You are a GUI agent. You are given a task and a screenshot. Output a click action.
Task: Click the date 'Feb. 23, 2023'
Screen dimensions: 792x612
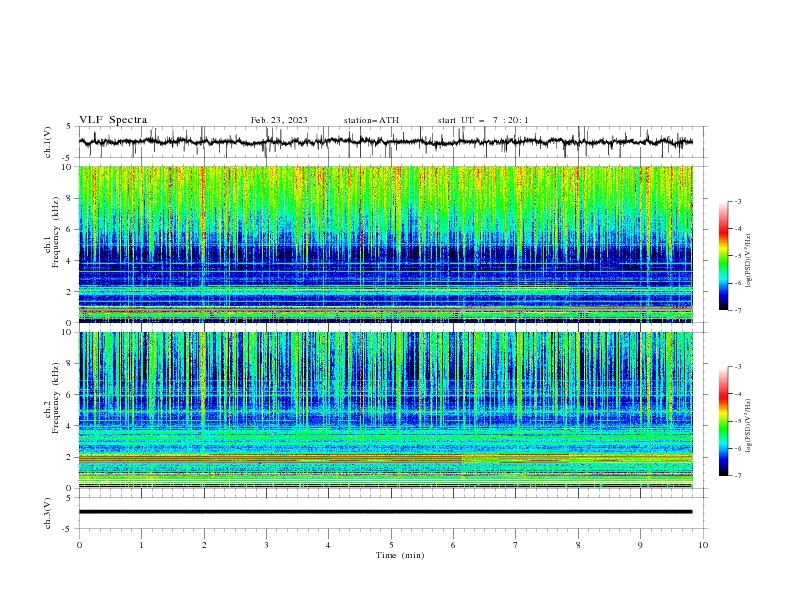coord(279,120)
